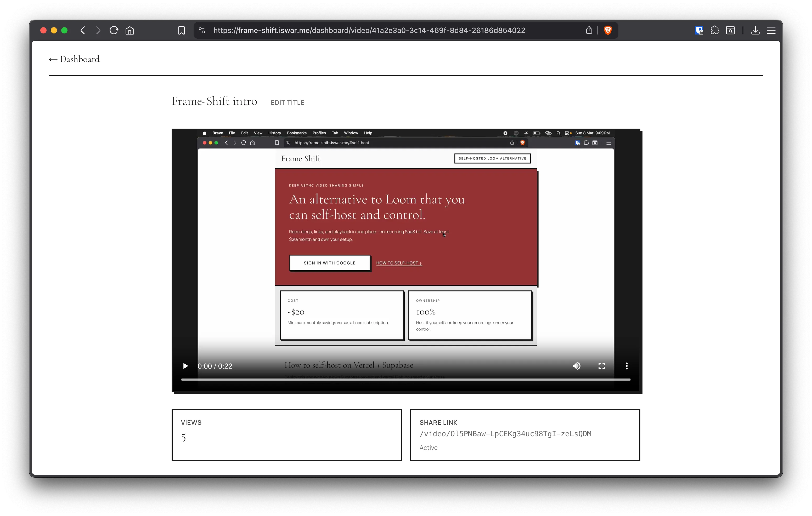This screenshot has height=516, width=812.
Task: Select the forward navigation arrow
Action: (x=98, y=30)
